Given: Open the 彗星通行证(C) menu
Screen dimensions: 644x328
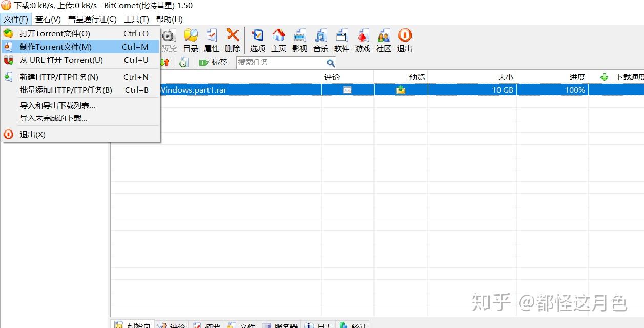Looking at the screenshot, I should pos(92,19).
